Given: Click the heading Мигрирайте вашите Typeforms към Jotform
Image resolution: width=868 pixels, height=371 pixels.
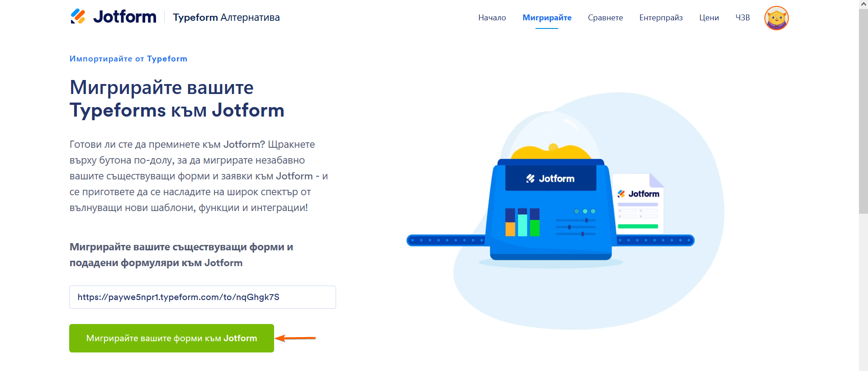Looking at the screenshot, I should [x=177, y=99].
